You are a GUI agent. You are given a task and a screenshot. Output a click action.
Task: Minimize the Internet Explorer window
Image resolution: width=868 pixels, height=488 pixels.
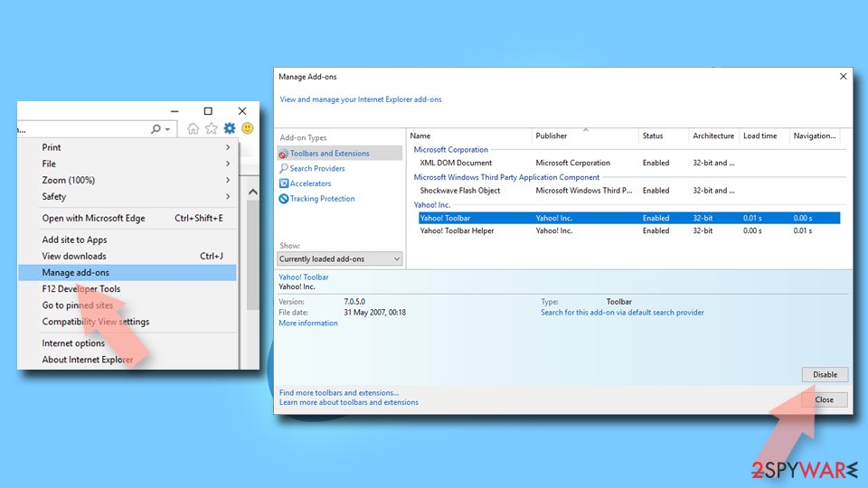[x=175, y=110]
